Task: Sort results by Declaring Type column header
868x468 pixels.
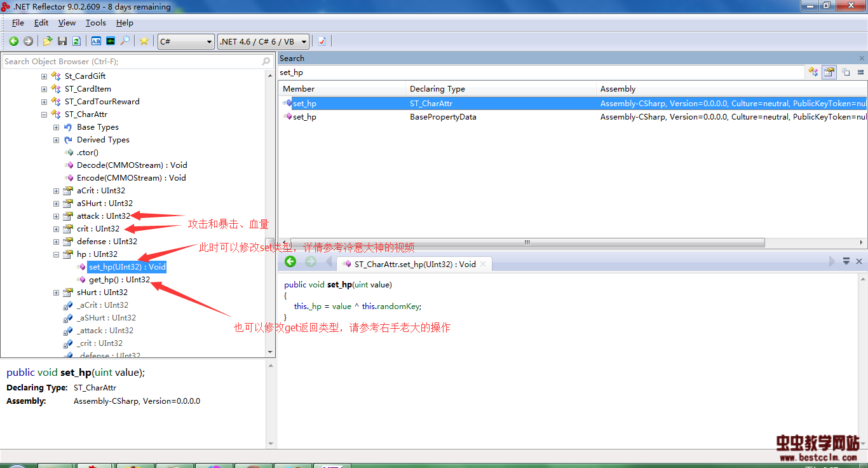Action: coord(501,89)
